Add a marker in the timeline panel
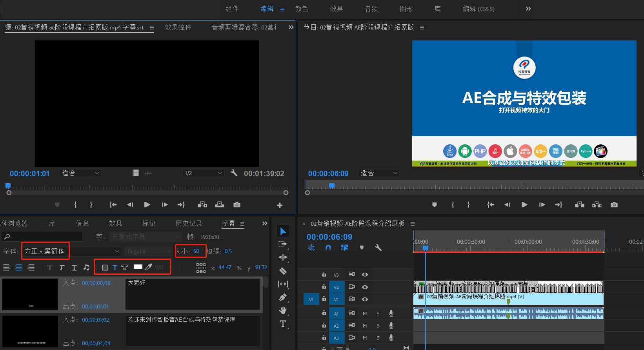 [x=362, y=248]
